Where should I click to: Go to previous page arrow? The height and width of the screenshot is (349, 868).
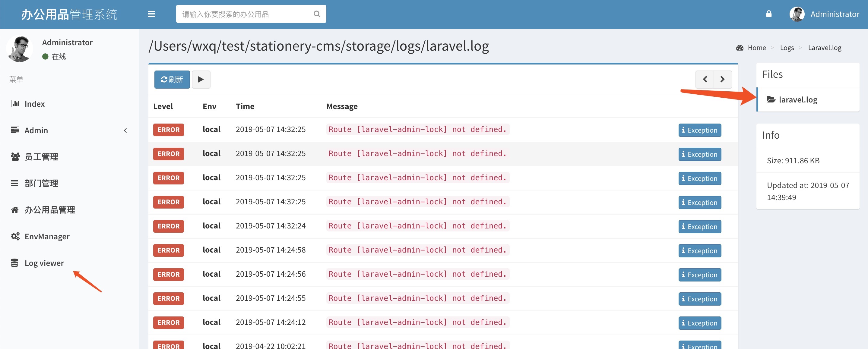click(x=705, y=80)
